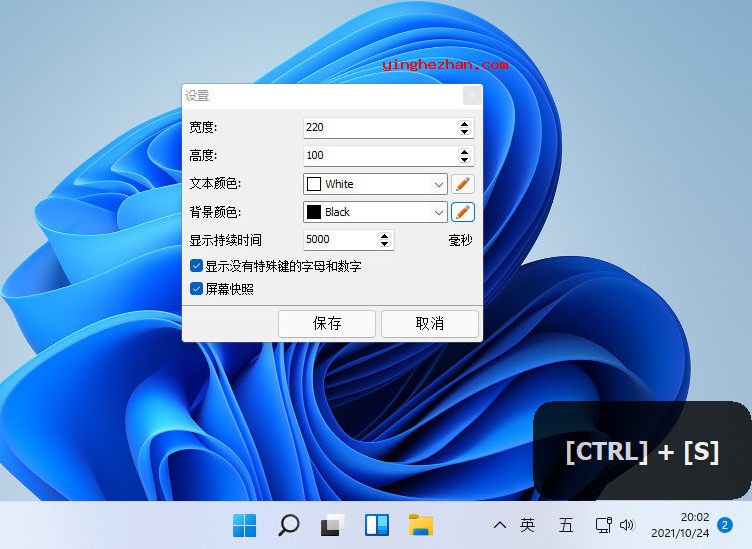Expand the 背景颜色 Black dropdown
752x549 pixels.
pos(438,212)
